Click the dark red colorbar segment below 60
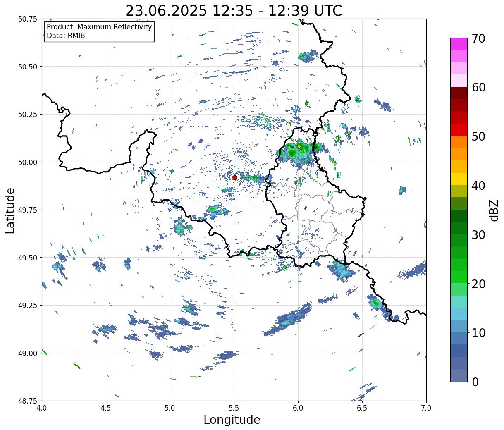 [x=459, y=93]
